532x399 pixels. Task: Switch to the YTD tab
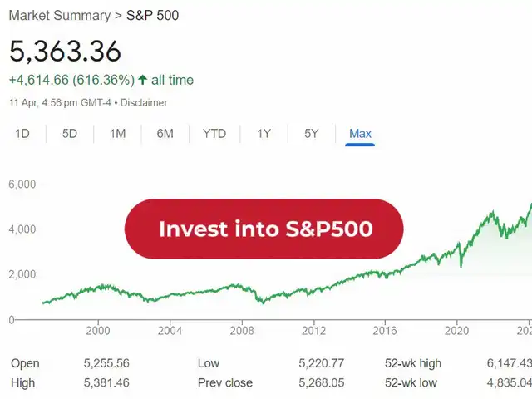pyautogui.click(x=214, y=133)
